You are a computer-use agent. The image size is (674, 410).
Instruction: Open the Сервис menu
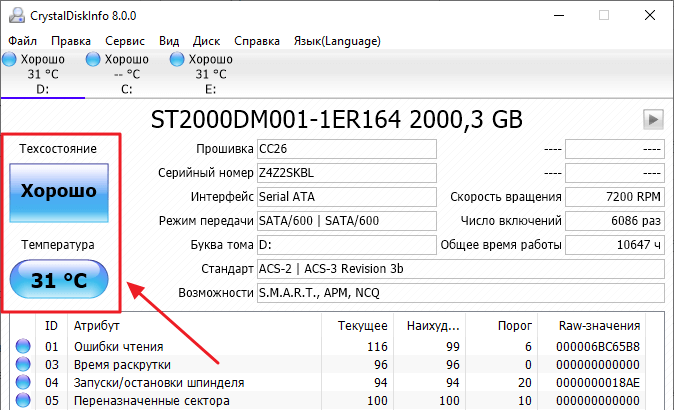point(124,41)
